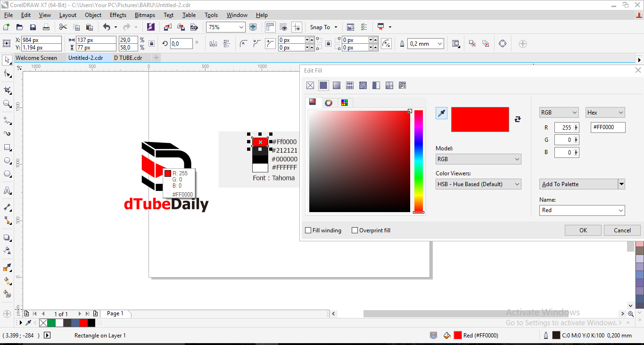The image size is (644, 345).
Task: Pick the green swatch in document palette
Action: 51,323
